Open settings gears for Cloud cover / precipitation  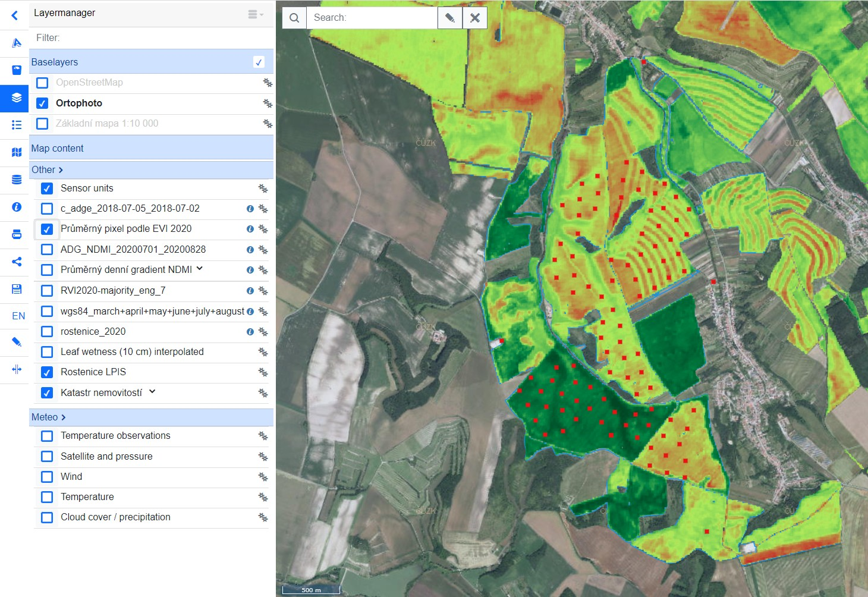(263, 517)
